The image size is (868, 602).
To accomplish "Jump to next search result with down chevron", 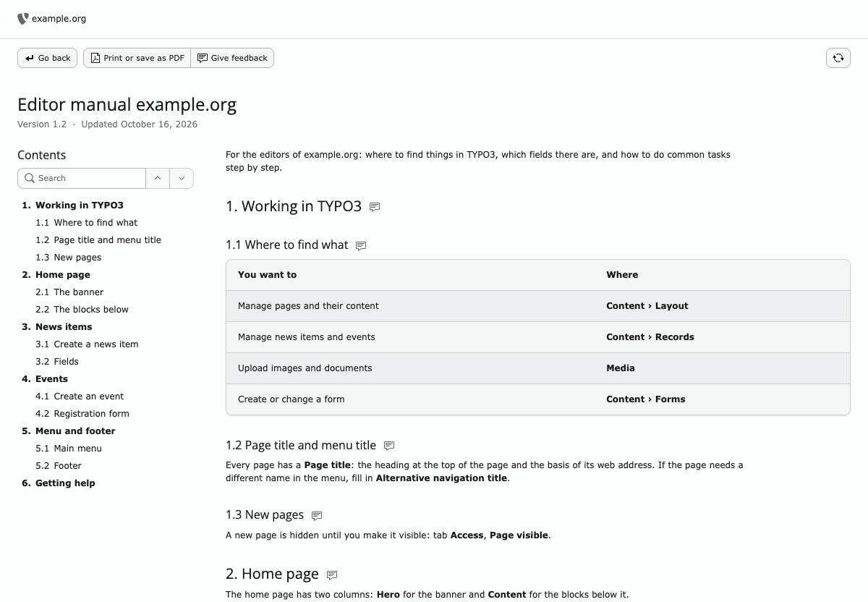I will (182, 178).
